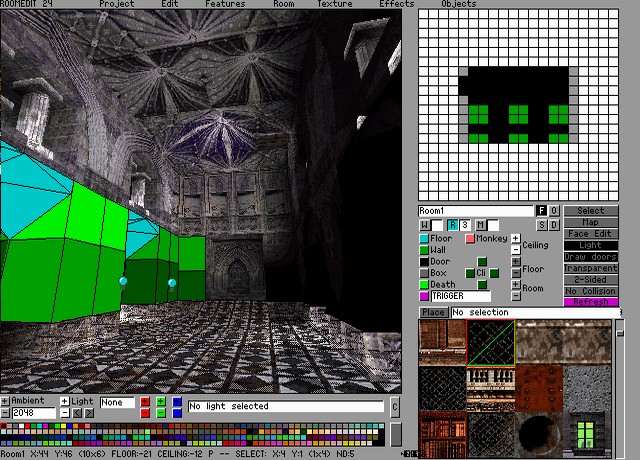Pick the grey Box type square
The height and width of the screenshot is (460, 640).
pyautogui.click(x=424, y=273)
